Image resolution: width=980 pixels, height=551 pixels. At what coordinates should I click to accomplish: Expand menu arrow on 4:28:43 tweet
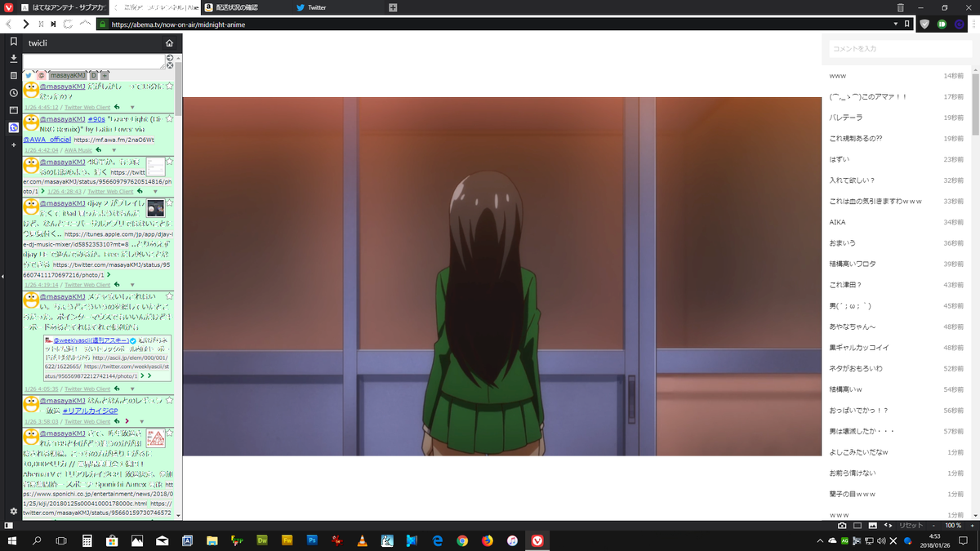coord(155,191)
